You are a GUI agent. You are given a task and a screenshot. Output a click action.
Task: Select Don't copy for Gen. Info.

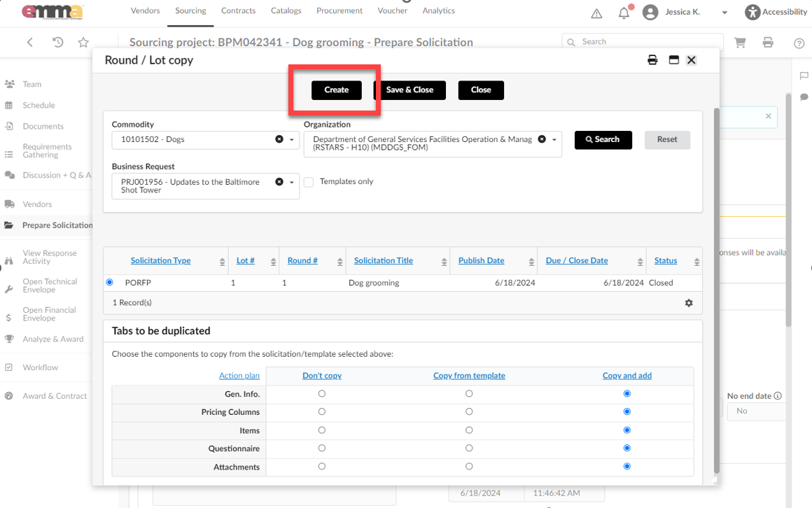[x=321, y=393]
